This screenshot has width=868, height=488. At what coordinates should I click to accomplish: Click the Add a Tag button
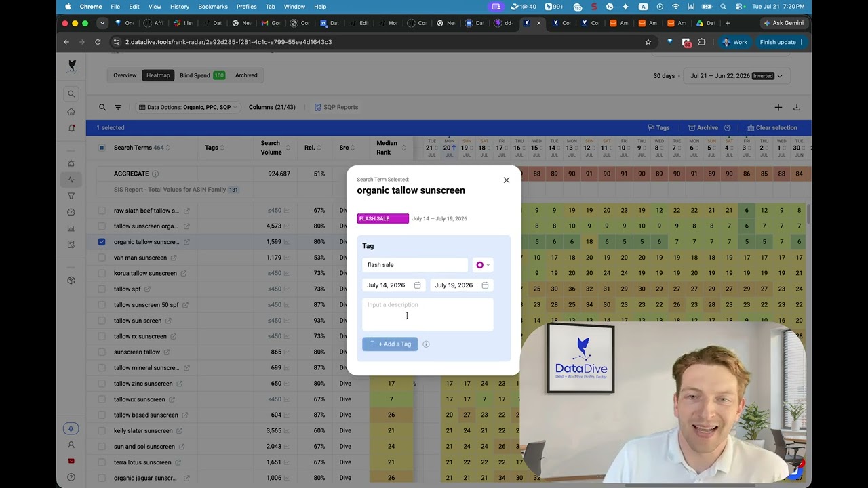click(390, 344)
